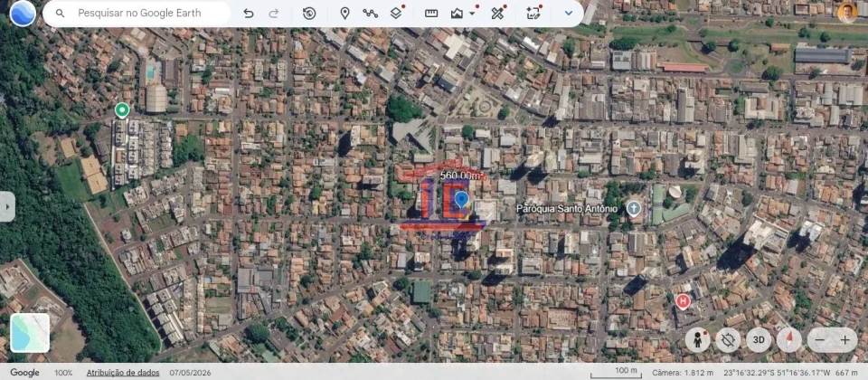
Task: Select the blue placemark pin
Action: pos(461,200)
